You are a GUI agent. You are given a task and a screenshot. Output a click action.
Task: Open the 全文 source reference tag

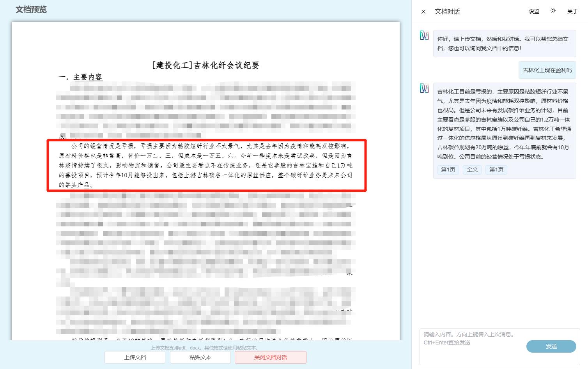(x=472, y=169)
